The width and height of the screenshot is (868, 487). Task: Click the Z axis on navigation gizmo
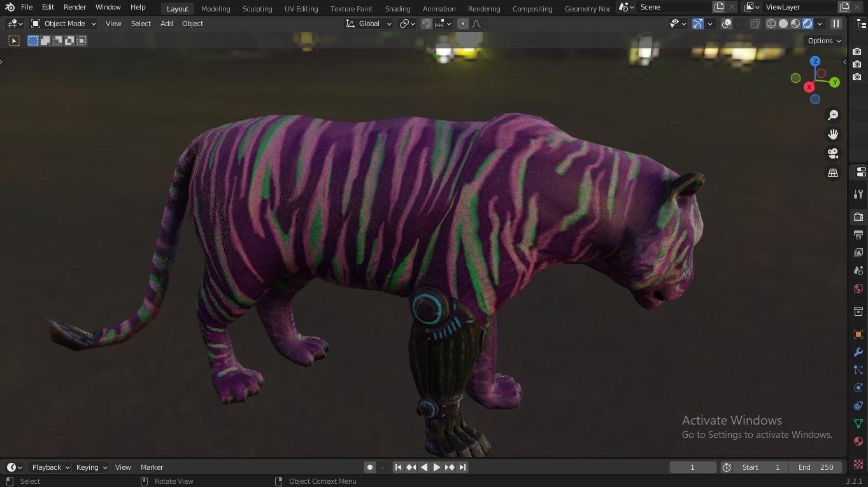[815, 61]
